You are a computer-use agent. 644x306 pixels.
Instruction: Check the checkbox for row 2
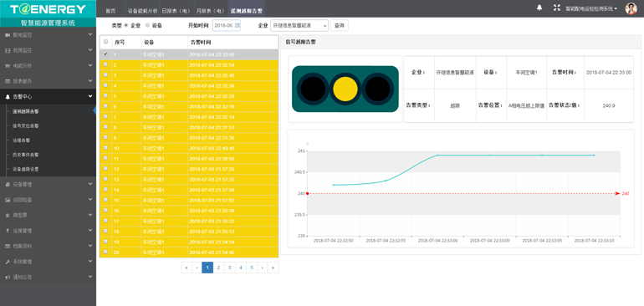105,64
